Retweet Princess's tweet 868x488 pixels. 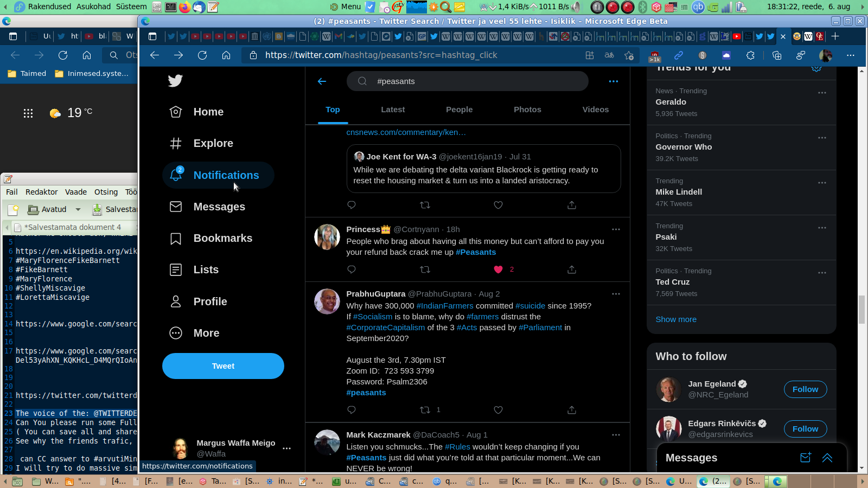[425, 269]
